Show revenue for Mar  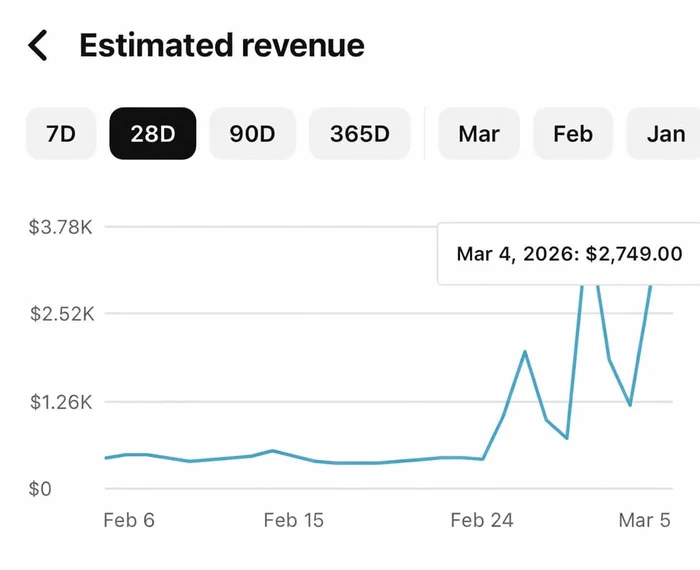coord(478,134)
